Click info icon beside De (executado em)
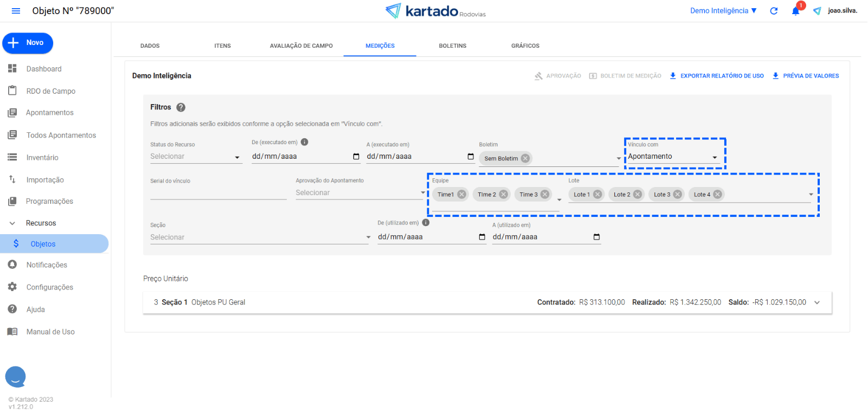Viewport: 868px width, 419px height. [305, 142]
